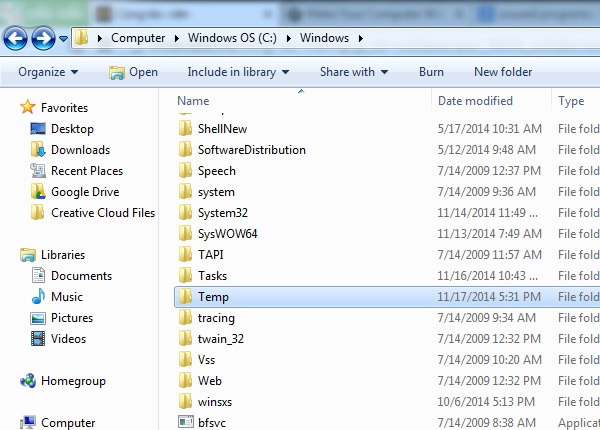
Task: Click the New folder button
Action: pyautogui.click(x=503, y=72)
